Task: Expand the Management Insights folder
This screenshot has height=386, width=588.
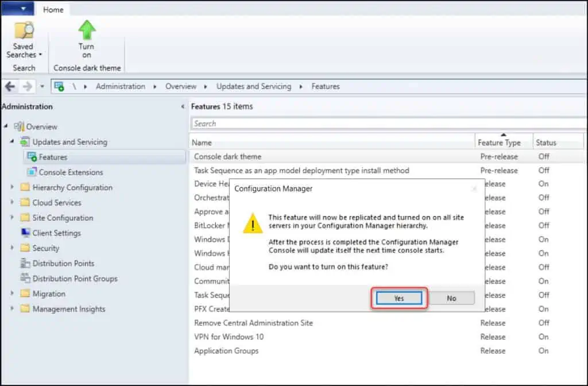Action: click(x=12, y=308)
